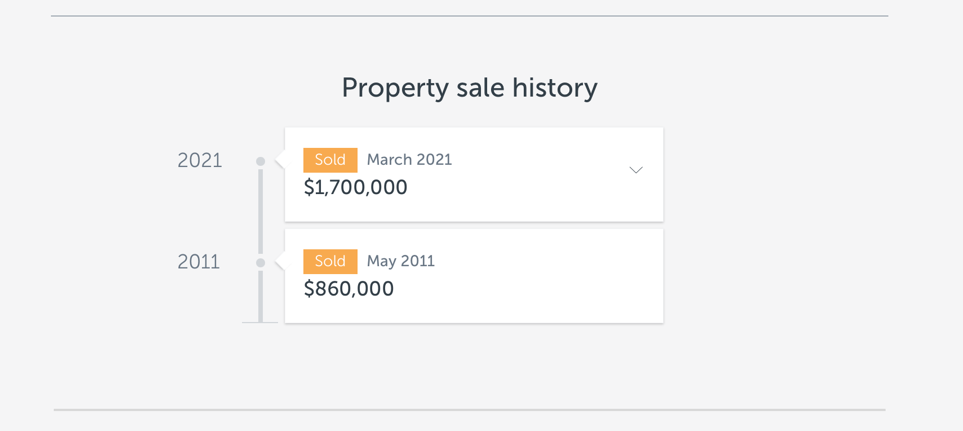Click the orange Sold badge for May 2011
The image size is (963, 431).
pyautogui.click(x=330, y=261)
